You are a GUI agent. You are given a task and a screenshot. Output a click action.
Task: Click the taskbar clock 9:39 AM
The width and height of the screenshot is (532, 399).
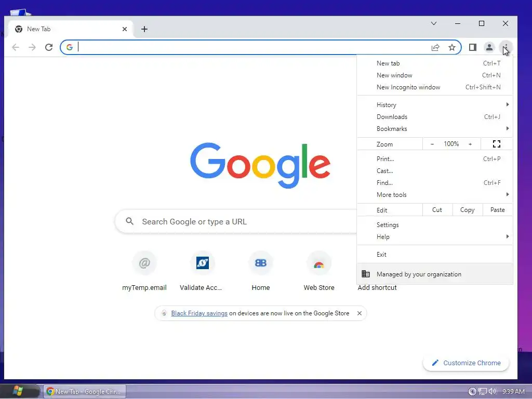click(x=513, y=392)
